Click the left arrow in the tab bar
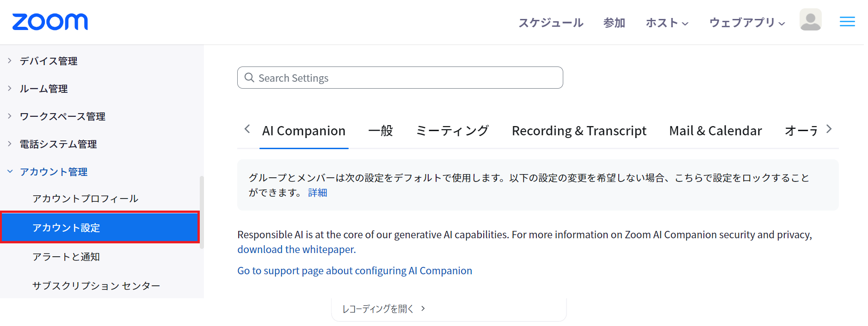The height and width of the screenshot is (326, 868). (x=247, y=129)
